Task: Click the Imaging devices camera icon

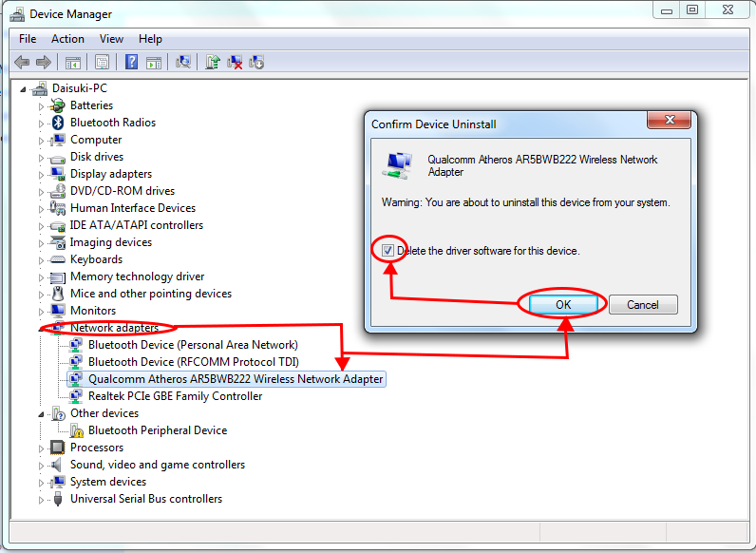Action: [58, 242]
